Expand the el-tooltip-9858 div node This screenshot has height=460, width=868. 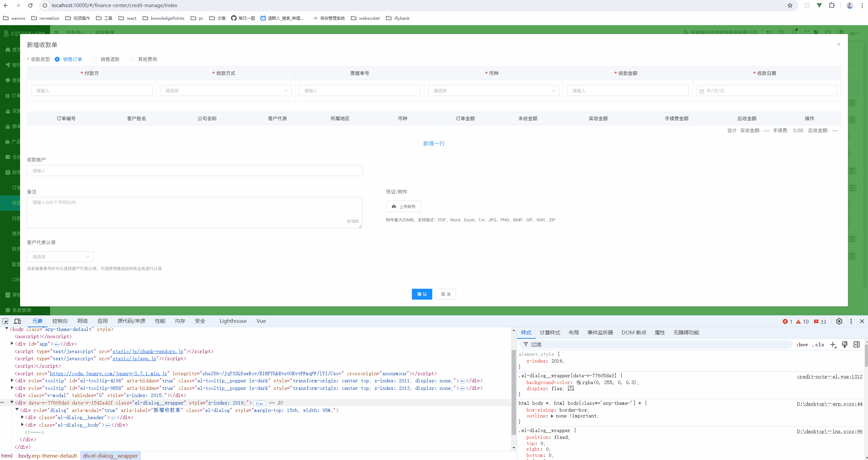(12, 387)
